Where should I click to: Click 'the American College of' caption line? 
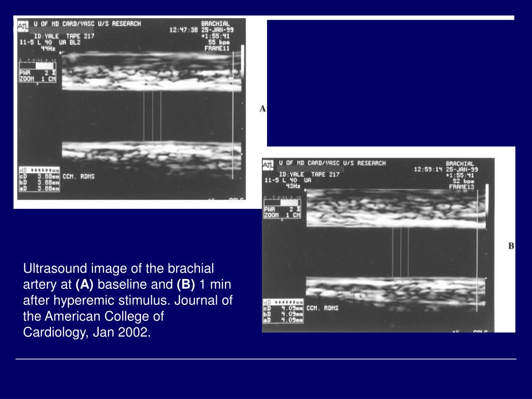pos(94,316)
